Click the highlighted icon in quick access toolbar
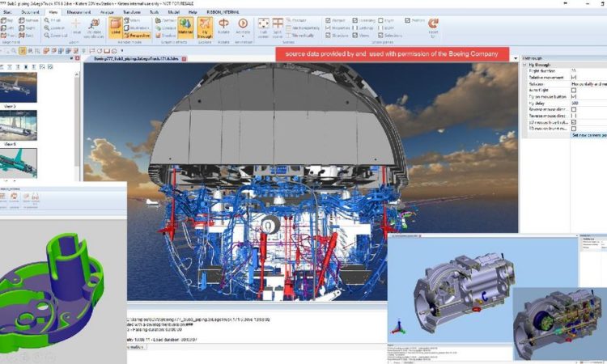 [x=23, y=51]
